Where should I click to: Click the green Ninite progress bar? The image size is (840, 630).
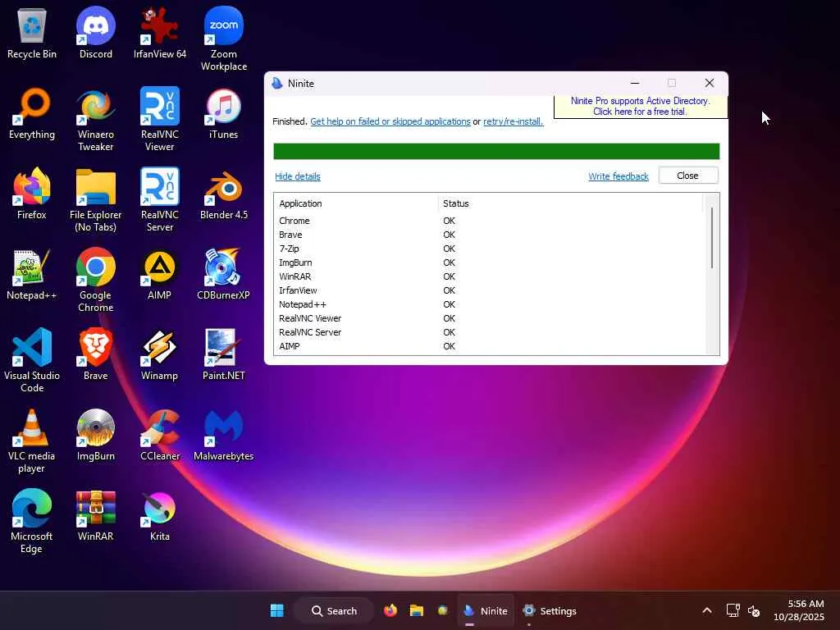tap(496, 151)
